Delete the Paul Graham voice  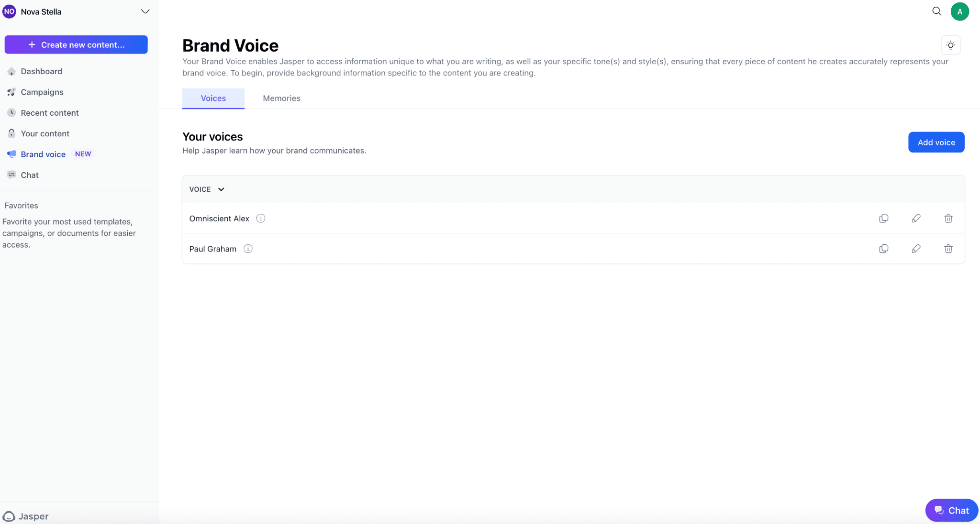pyautogui.click(x=948, y=249)
